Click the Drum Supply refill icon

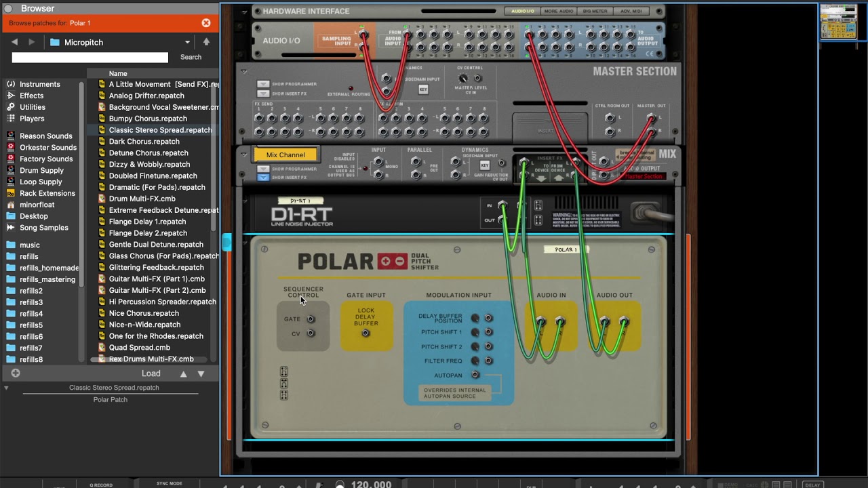tap(11, 170)
